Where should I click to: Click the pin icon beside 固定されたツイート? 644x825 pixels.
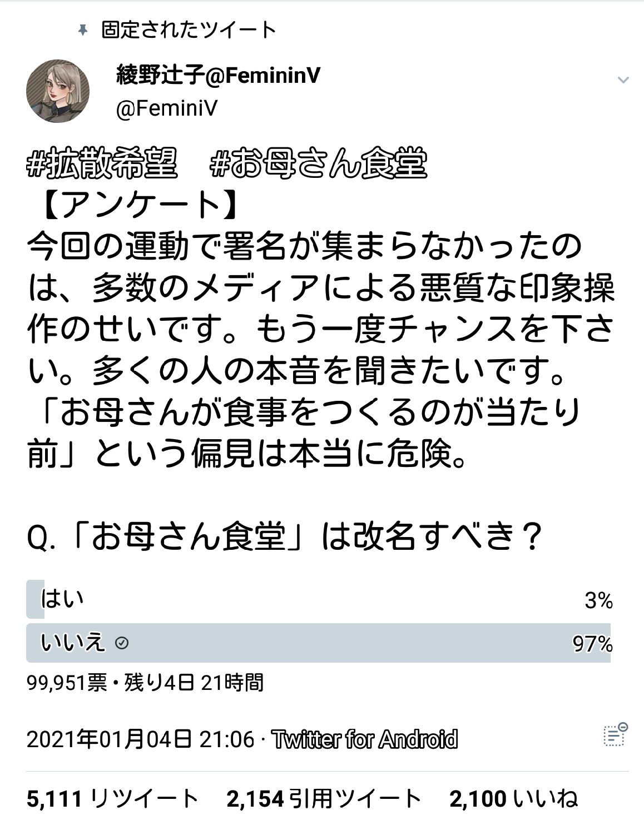click(83, 30)
